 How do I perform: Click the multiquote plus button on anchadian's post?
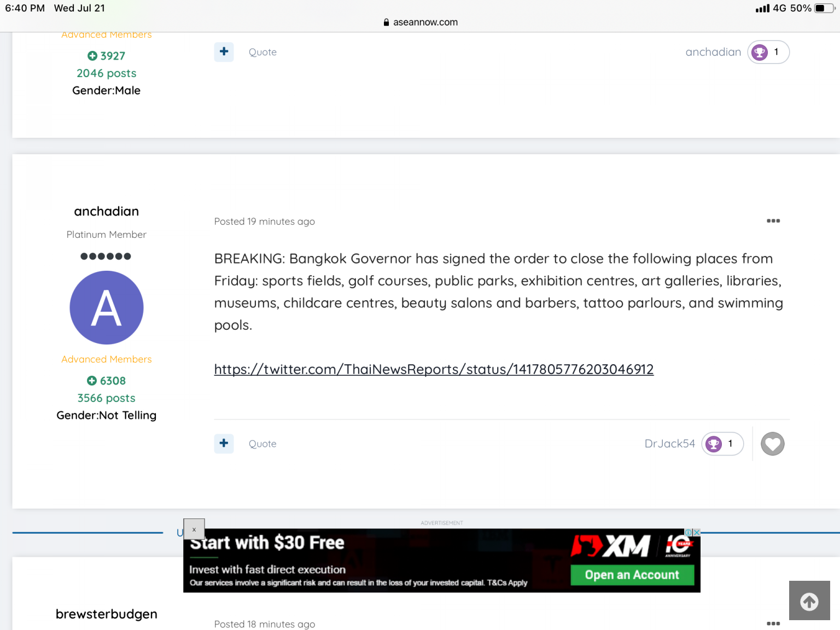[224, 444]
